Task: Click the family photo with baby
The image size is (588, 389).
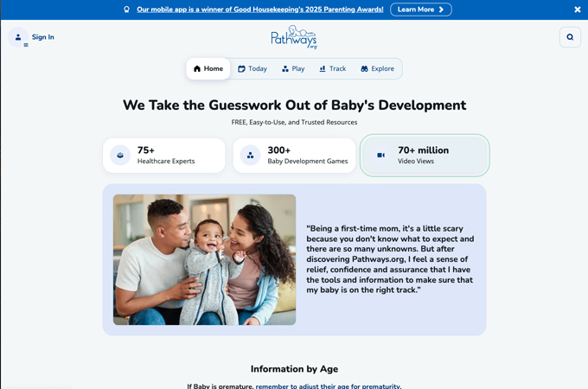Action: (x=204, y=259)
